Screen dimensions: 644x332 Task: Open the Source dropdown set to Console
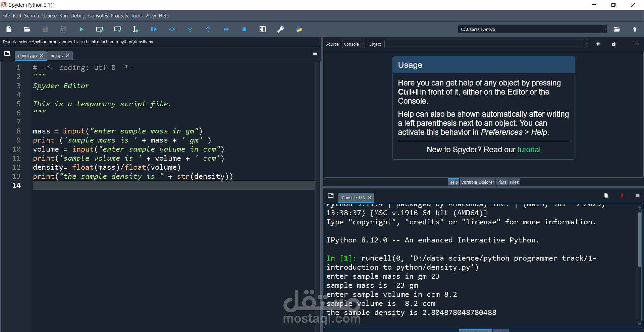coord(354,44)
